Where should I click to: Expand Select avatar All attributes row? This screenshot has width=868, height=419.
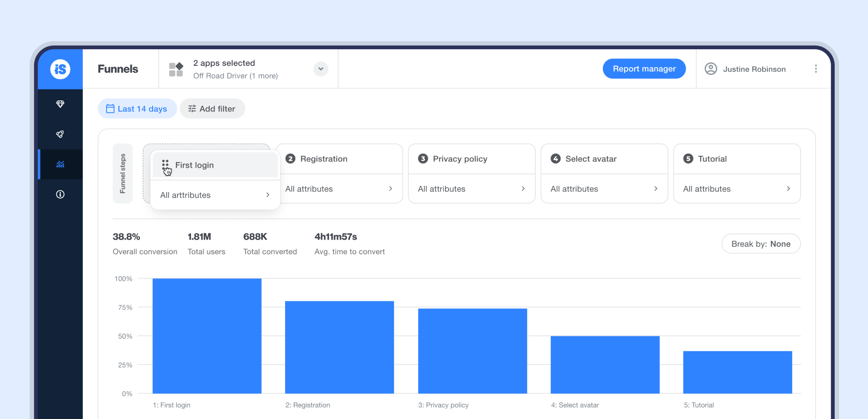point(604,189)
